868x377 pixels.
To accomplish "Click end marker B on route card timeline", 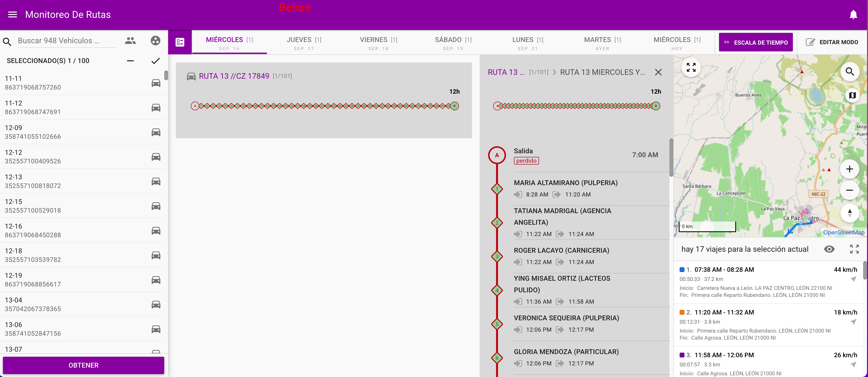I will (x=454, y=106).
